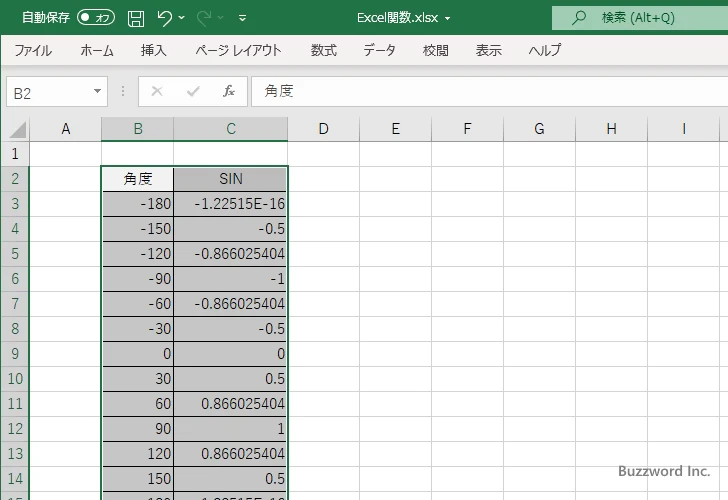Switch to the 校閲 tab
The height and width of the screenshot is (500, 728).
point(436,50)
